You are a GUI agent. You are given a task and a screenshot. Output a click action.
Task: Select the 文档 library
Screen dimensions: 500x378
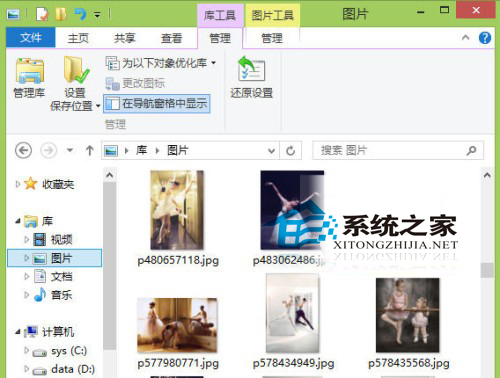pos(61,277)
